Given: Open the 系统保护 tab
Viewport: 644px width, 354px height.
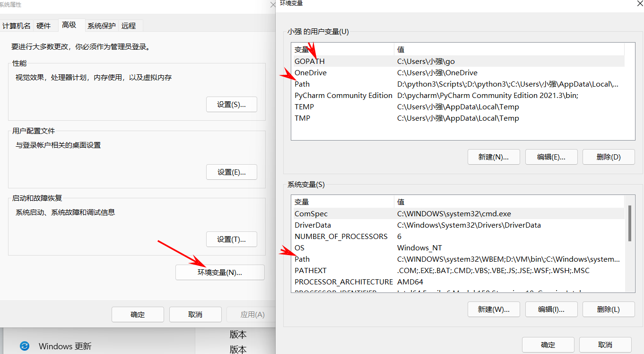Looking at the screenshot, I should 102,26.
